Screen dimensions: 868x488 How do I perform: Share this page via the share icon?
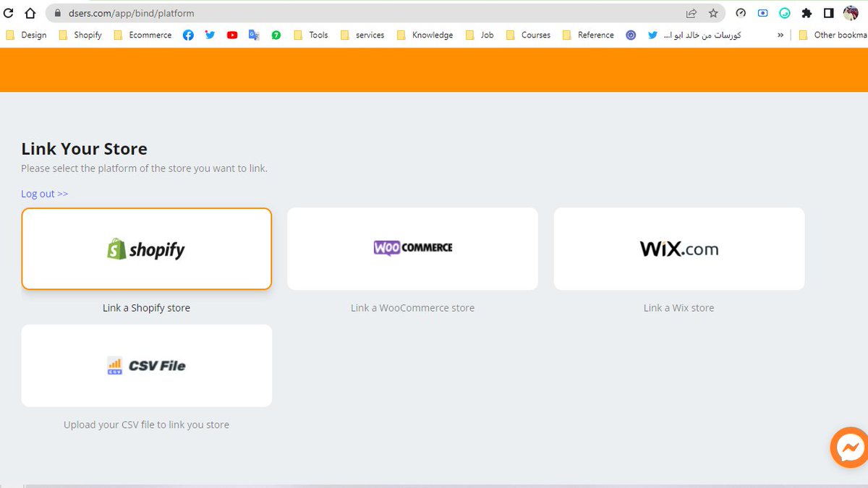coord(692,13)
